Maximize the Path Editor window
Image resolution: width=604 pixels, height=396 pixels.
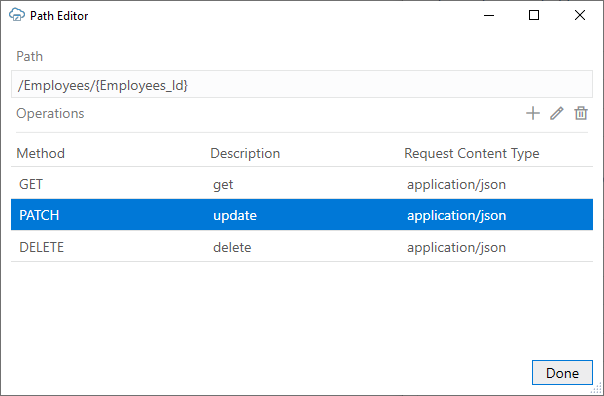tap(534, 15)
